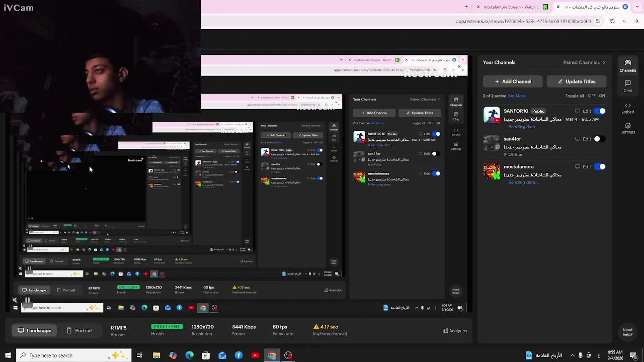Viewport: 644px width, 362px height.
Task: Open a new browser tab
Action: [466, 7]
